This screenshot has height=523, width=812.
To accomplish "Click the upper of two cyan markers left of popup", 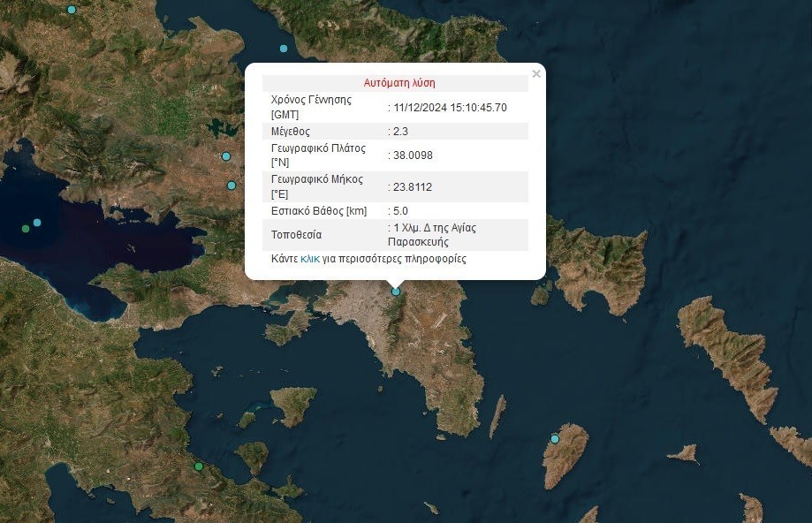I will point(226,156).
